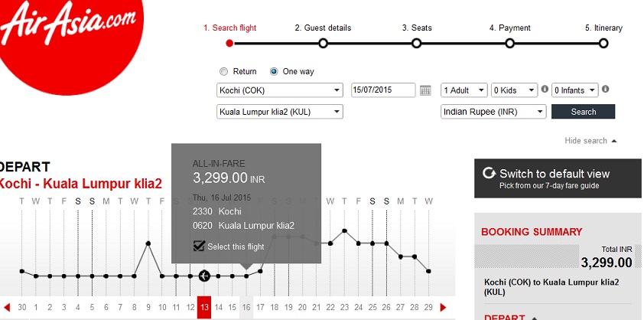Select date 23 in the date strip
This screenshot has height=320, width=644.
pyautogui.click(x=344, y=307)
